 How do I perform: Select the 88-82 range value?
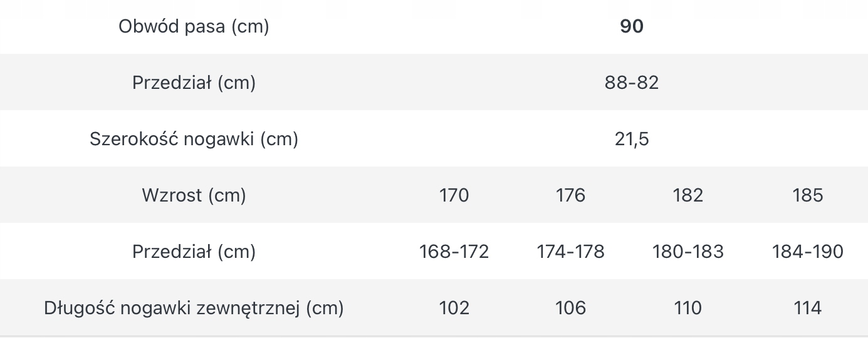[632, 83]
